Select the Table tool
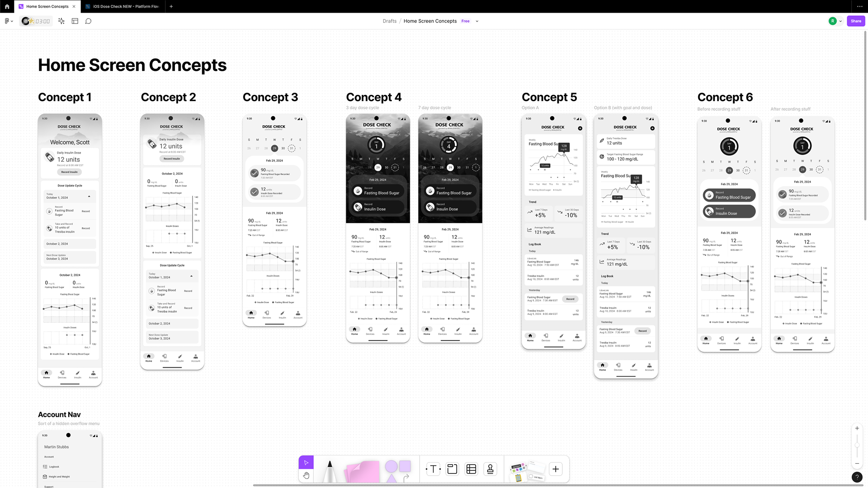The height and width of the screenshot is (488, 868). point(471,469)
